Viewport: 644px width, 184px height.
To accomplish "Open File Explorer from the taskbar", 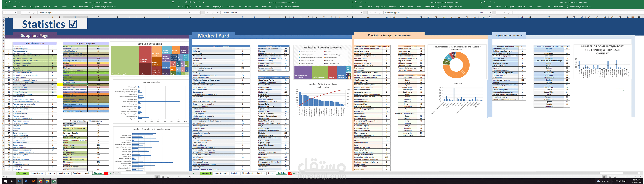I will pyautogui.click(x=47, y=181).
